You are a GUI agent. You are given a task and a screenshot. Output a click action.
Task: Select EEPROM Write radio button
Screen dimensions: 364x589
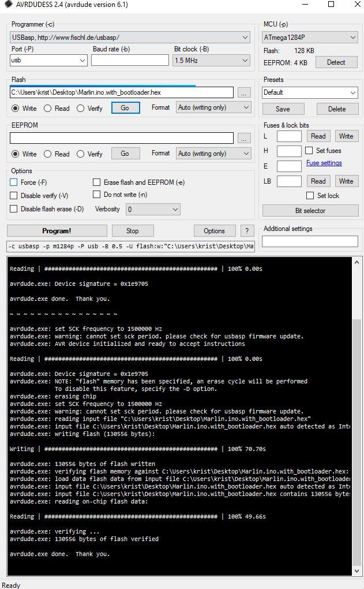coord(16,154)
